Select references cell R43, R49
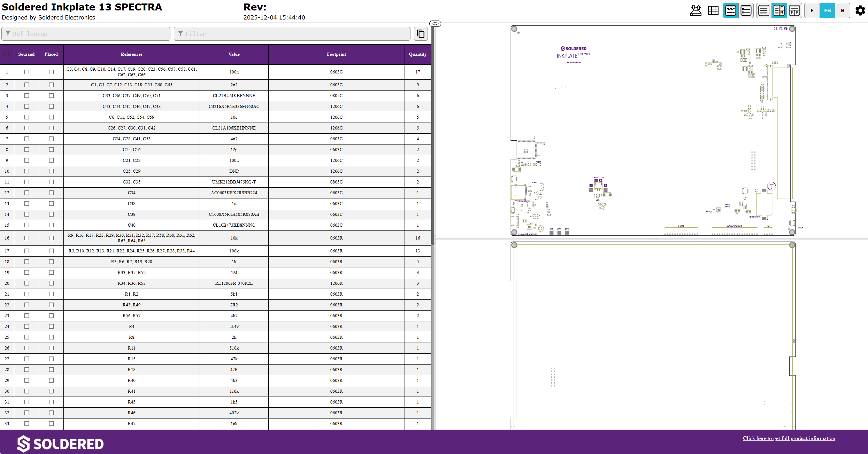 coord(132,305)
